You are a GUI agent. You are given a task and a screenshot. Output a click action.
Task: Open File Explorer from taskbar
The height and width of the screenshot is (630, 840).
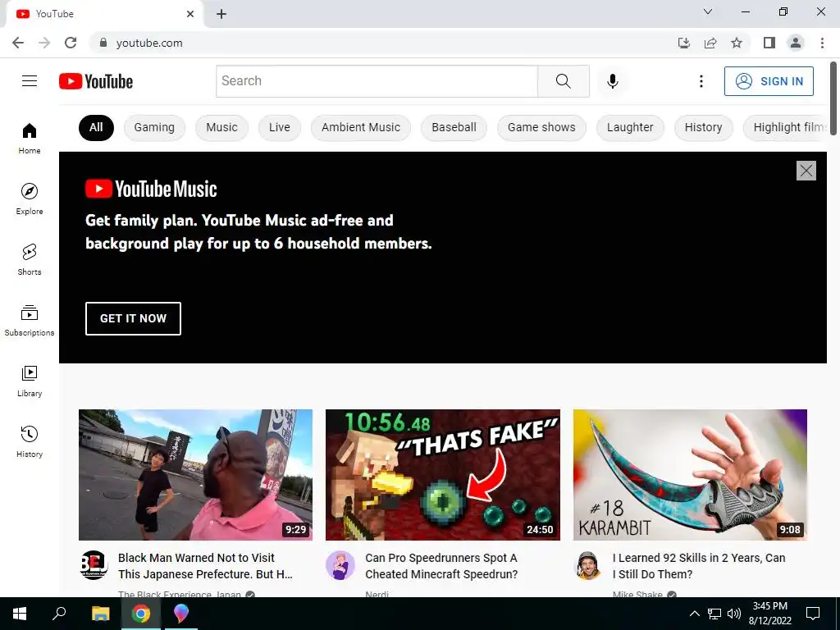click(100, 614)
